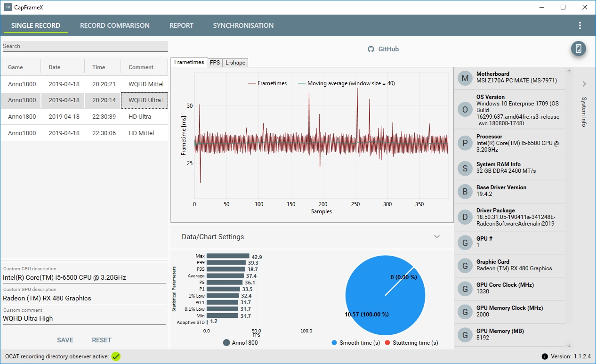Click the Min 31.7 bar
The width and height of the screenshot is (596, 364).
(x=223, y=315)
